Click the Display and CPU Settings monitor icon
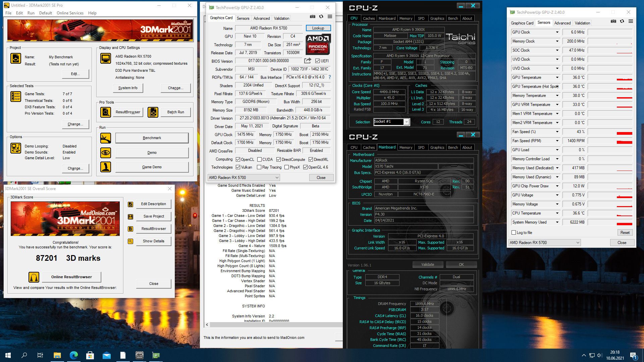Screen dimensions: 644x362 coord(106,58)
